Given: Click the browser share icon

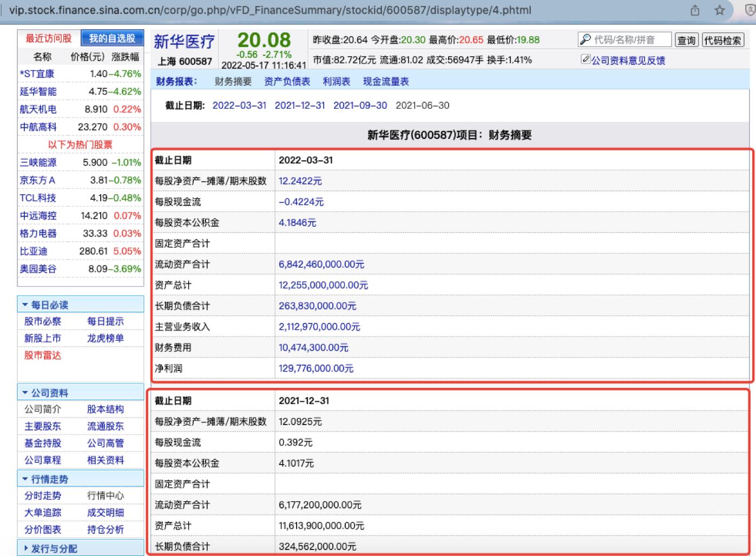Looking at the screenshot, I should [x=695, y=9].
